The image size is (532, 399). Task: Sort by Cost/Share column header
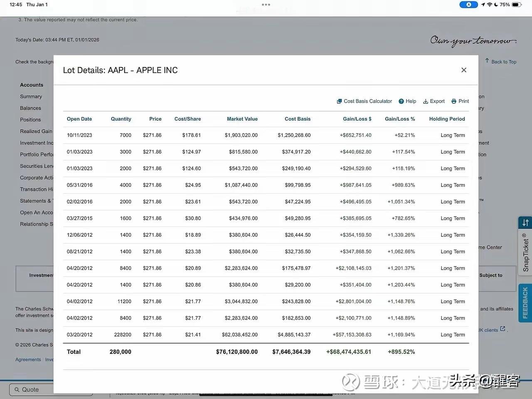pyautogui.click(x=187, y=119)
